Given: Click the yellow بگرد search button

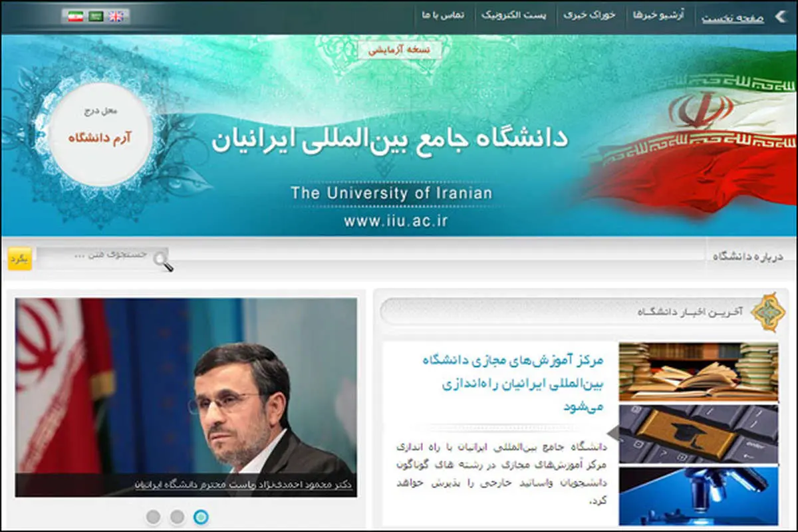Looking at the screenshot, I should (20, 258).
